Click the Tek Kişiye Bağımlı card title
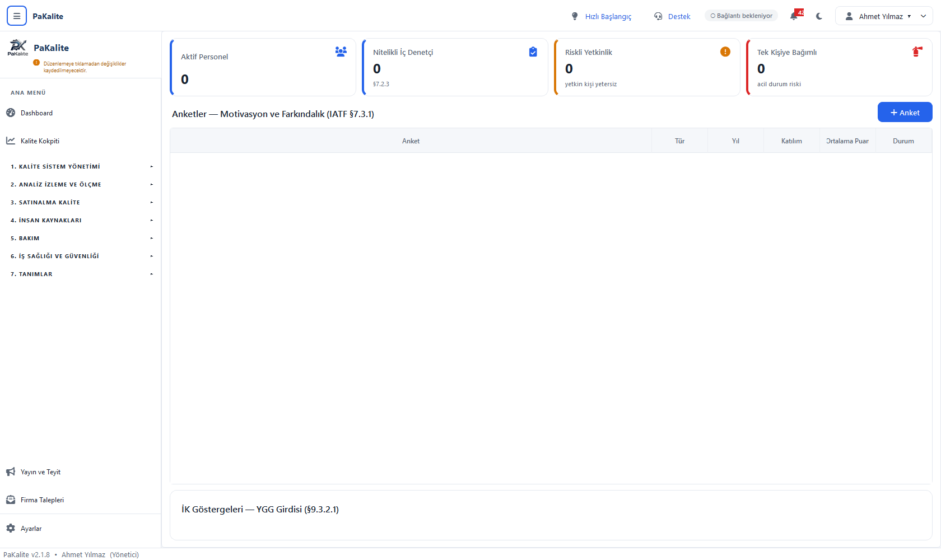 [786, 52]
